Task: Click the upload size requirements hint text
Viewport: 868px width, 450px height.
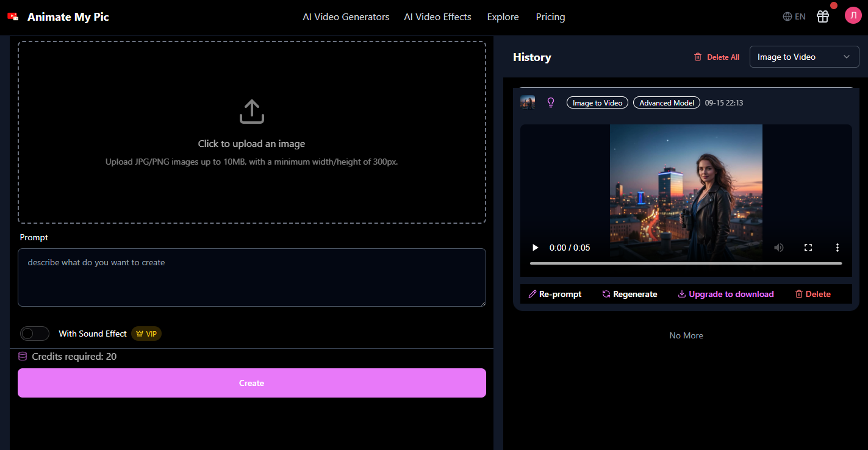Action: click(251, 162)
